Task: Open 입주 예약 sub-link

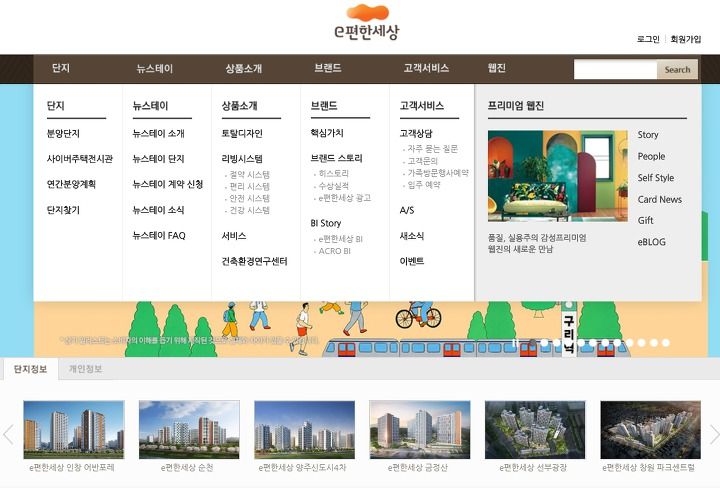Action: 424,185
